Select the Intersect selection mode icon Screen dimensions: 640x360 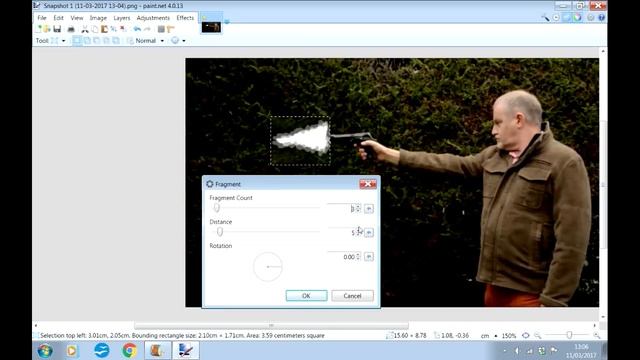click(x=107, y=40)
